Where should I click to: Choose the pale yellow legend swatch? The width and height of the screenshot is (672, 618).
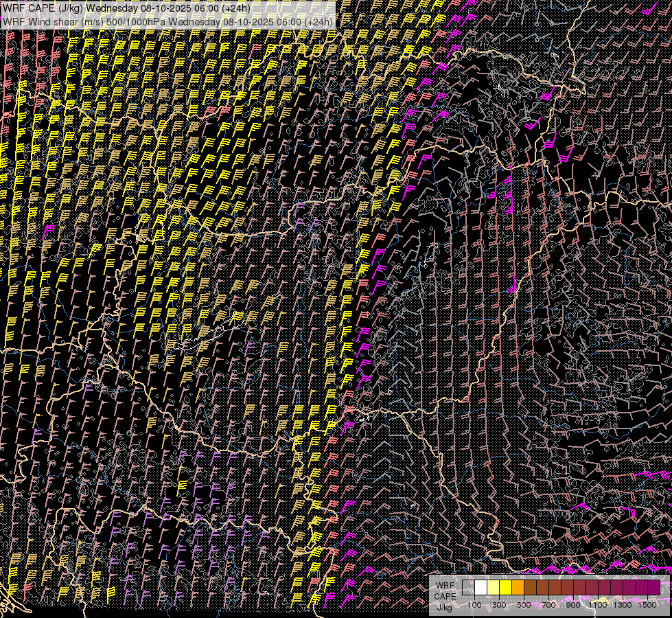pyautogui.click(x=493, y=587)
